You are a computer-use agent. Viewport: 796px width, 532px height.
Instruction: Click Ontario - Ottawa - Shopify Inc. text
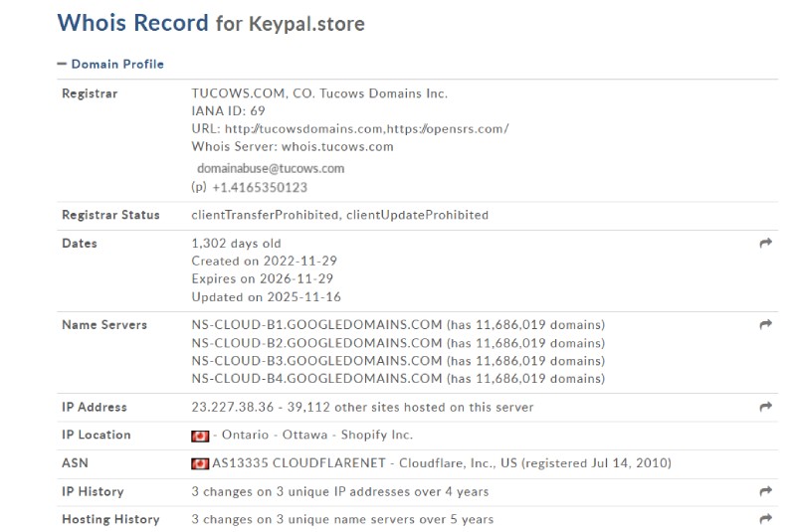[x=317, y=435]
